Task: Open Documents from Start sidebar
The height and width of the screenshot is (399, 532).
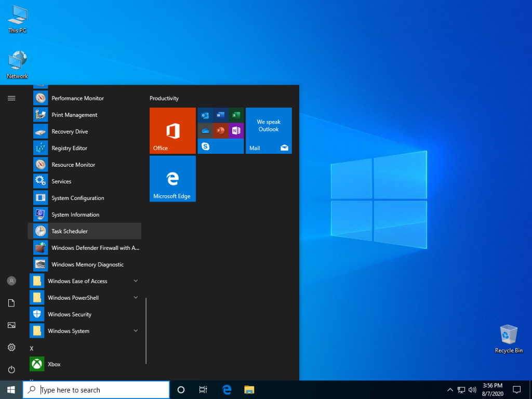Action: 11,303
